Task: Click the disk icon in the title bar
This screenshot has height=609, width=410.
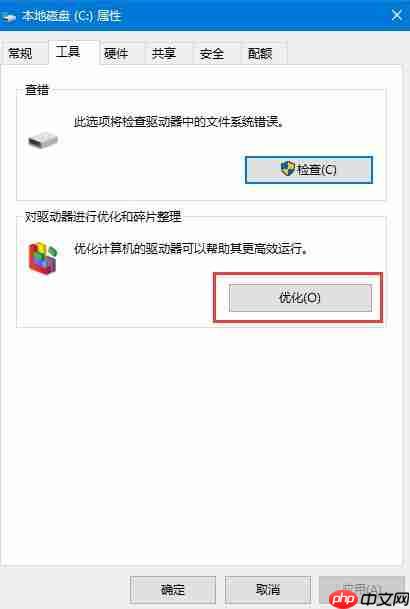Action: 9,17
